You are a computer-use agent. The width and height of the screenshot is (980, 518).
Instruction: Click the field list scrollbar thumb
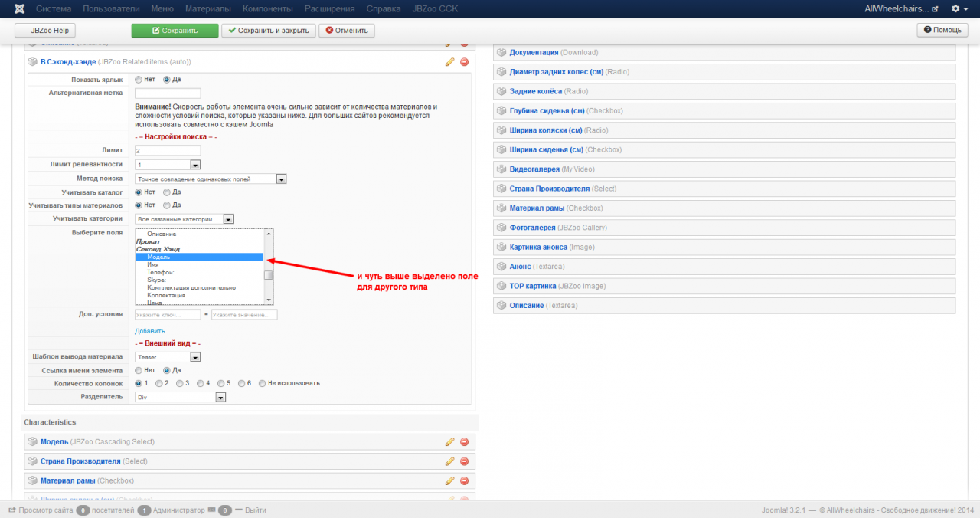pos(268,275)
